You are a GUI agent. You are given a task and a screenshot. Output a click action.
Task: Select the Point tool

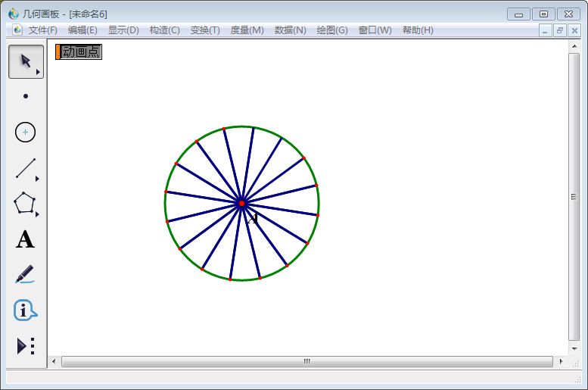26,96
